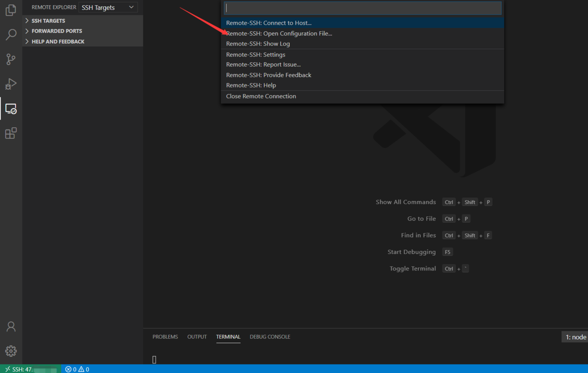
Task: Expand the FORWARDED PORTS section
Action: pos(83,31)
